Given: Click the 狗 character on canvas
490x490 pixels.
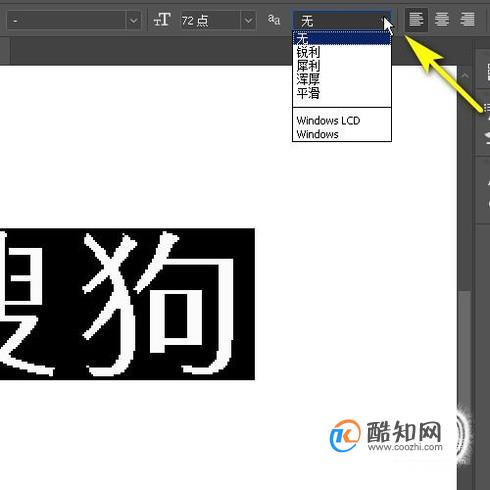Looking at the screenshot, I should pyautogui.click(x=158, y=303).
